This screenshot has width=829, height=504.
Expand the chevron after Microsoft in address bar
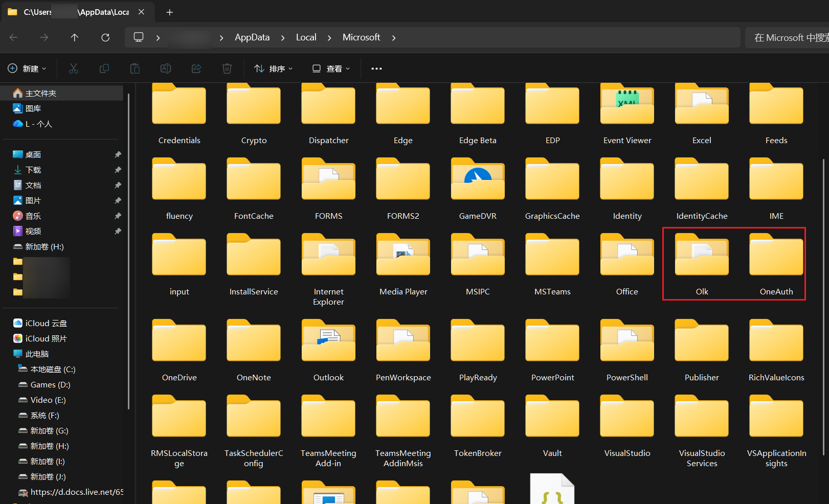(394, 38)
